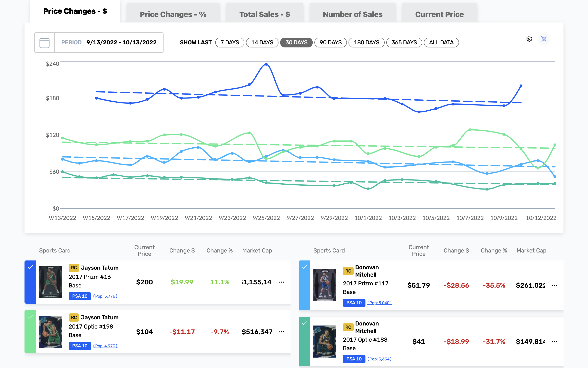Click the $19.99 change value
This screenshot has width=588, height=368.
click(x=182, y=282)
